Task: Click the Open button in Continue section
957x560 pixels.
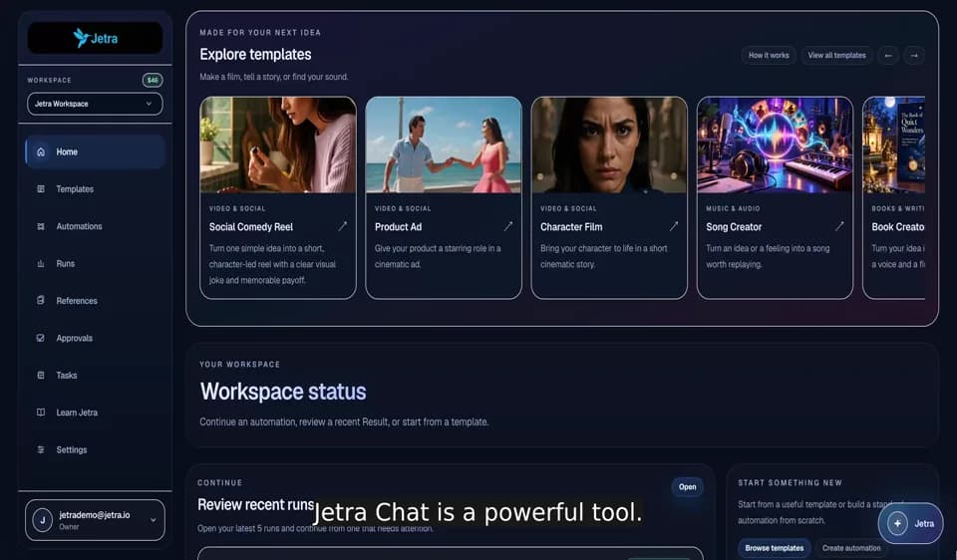Action: pyautogui.click(x=687, y=487)
